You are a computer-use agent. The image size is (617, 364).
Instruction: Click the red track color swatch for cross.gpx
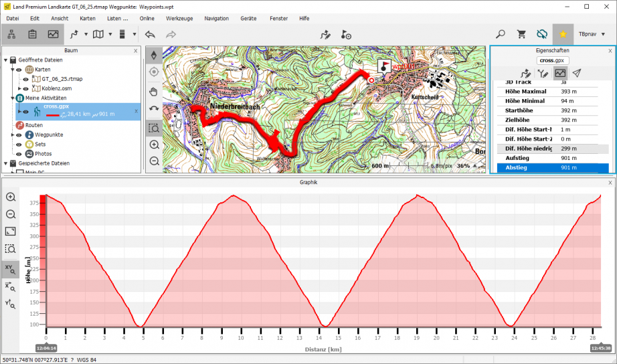(51, 114)
